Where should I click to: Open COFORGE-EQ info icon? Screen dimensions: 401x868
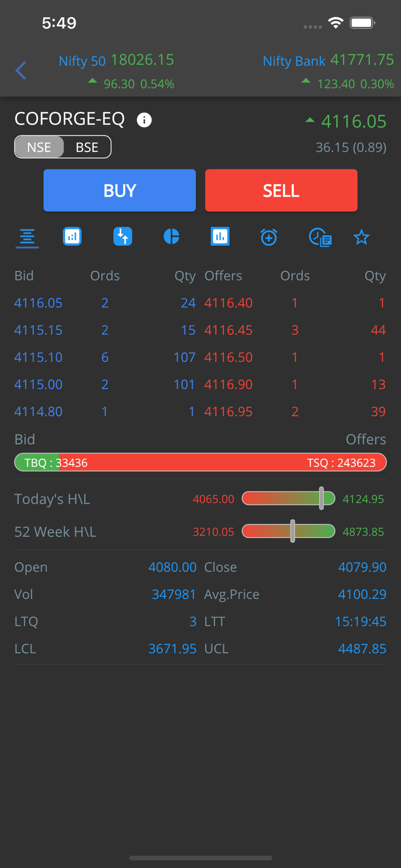144,120
